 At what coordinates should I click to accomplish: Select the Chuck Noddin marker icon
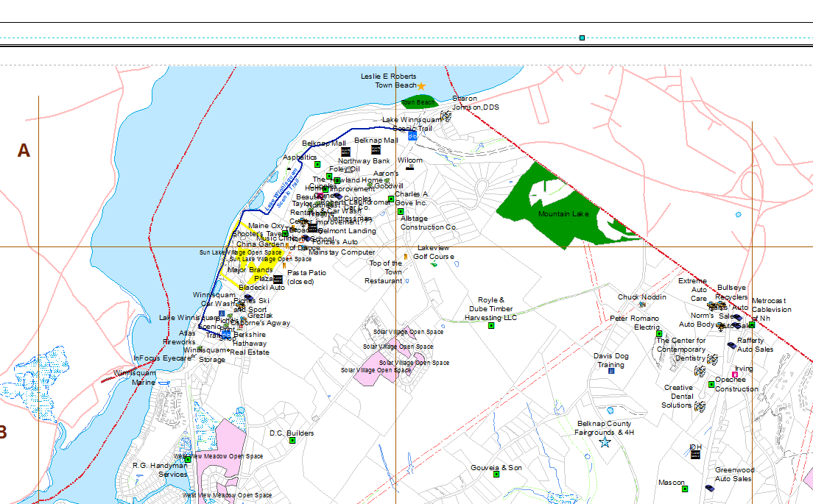coord(642,305)
